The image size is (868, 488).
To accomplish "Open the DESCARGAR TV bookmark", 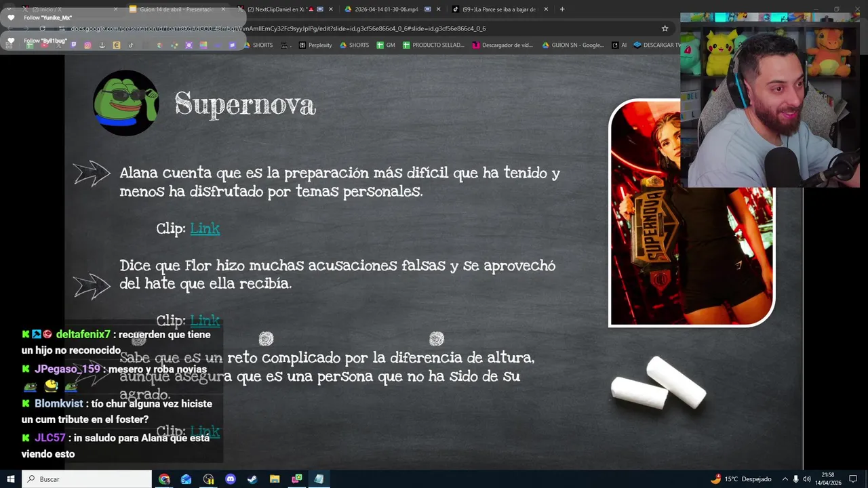I will [x=656, y=45].
